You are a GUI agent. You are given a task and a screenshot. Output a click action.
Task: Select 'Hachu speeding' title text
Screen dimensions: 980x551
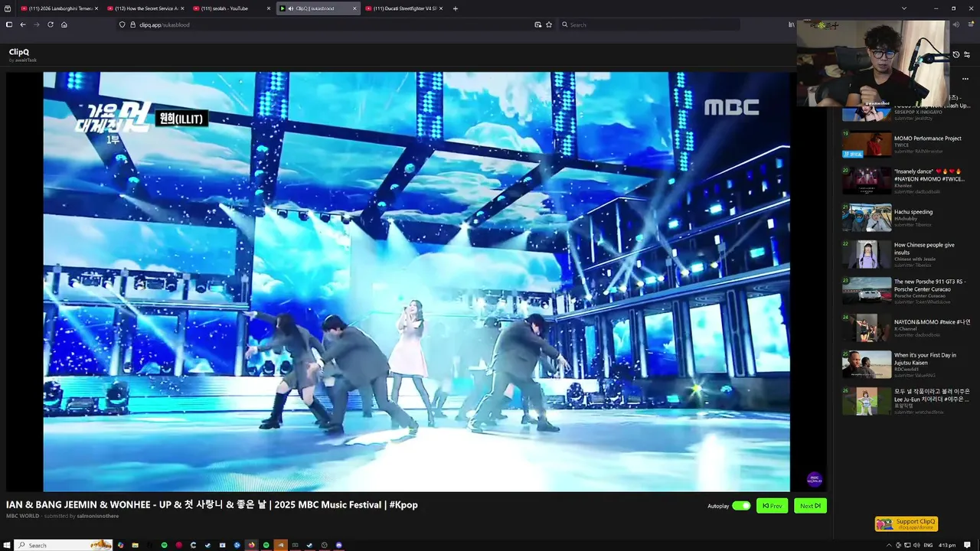(x=913, y=212)
